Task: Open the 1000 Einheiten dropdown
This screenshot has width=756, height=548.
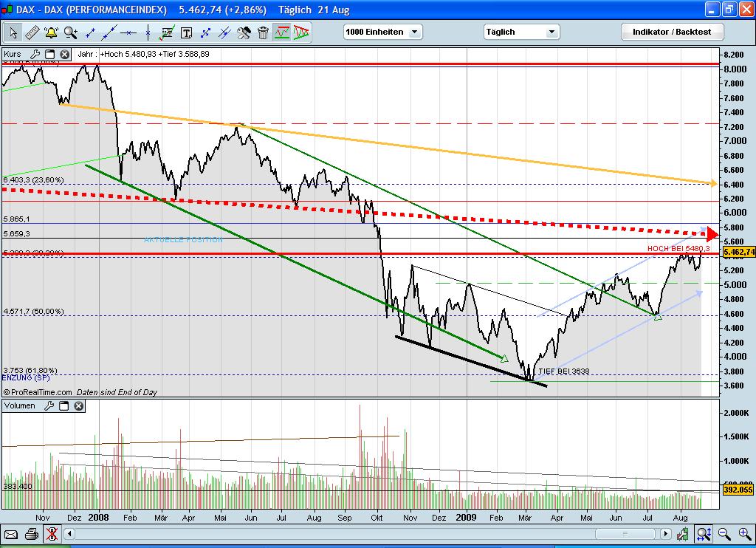Action: click(382, 32)
